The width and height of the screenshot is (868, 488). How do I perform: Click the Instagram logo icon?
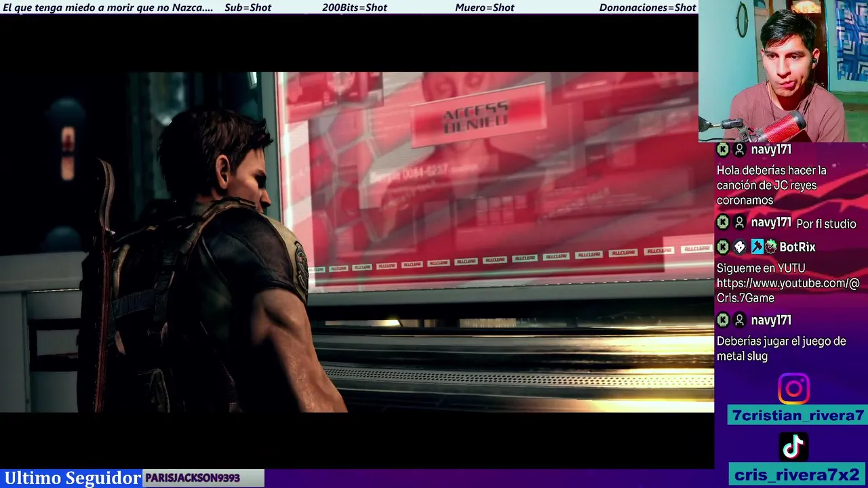coord(793,389)
